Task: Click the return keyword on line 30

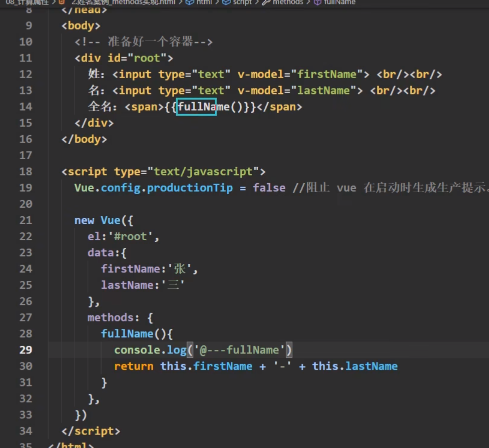Action: tap(134, 366)
